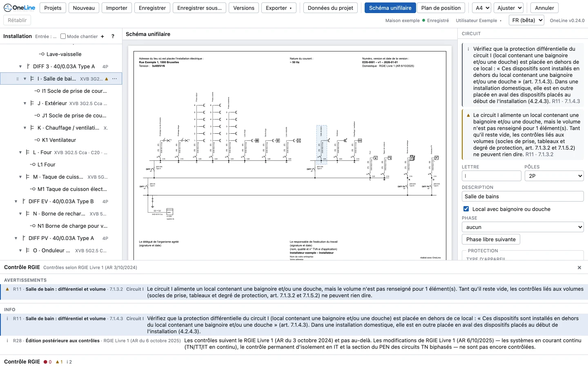
Task: Click the R11 · 7.1.4.3 reference in side panel
Action: [x=566, y=101]
